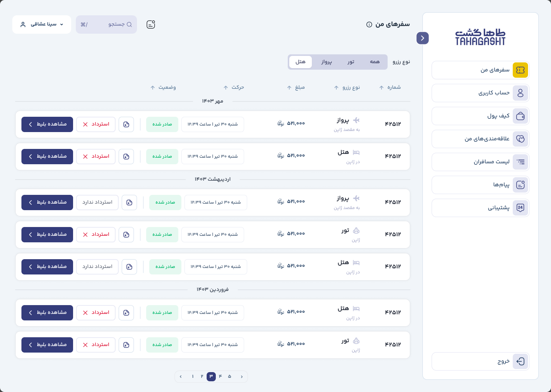The image size is (551, 392).
Task: Go to علاقه‌مندی‌های من favorites
Action: (x=481, y=139)
